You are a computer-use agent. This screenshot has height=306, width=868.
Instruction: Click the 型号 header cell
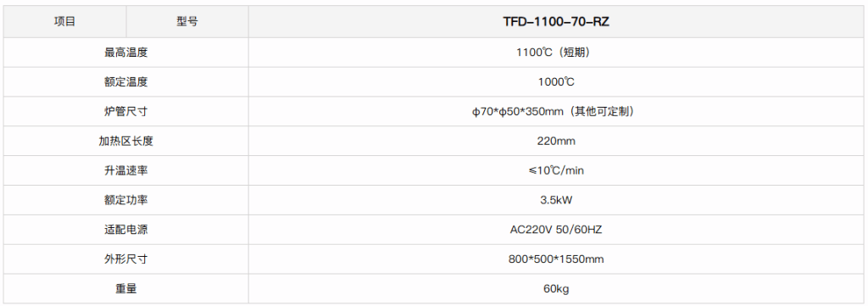pos(187,22)
